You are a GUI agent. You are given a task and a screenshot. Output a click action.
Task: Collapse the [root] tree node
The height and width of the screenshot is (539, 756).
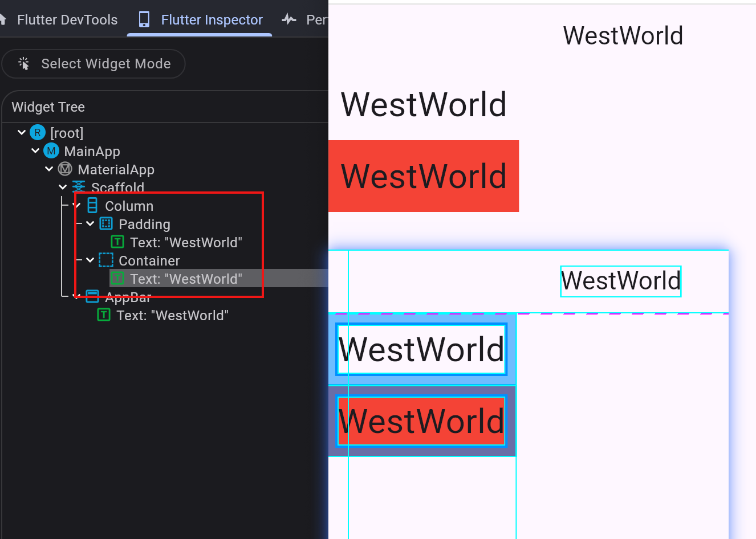click(x=22, y=133)
